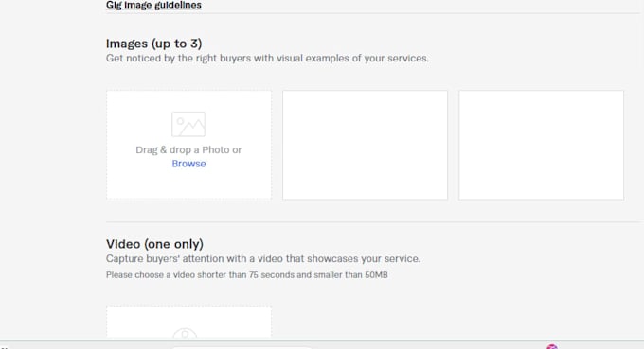Click the 'Get noticed by the right buyers' description

click(267, 59)
